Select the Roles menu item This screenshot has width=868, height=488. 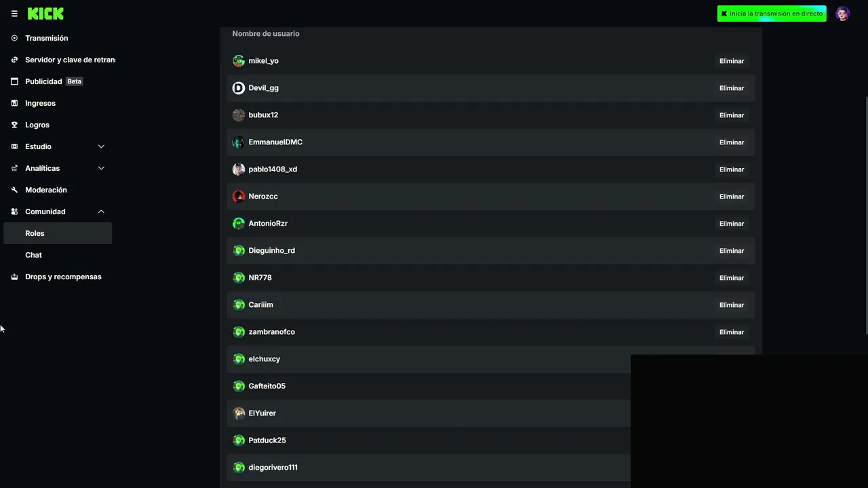click(x=58, y=233)
